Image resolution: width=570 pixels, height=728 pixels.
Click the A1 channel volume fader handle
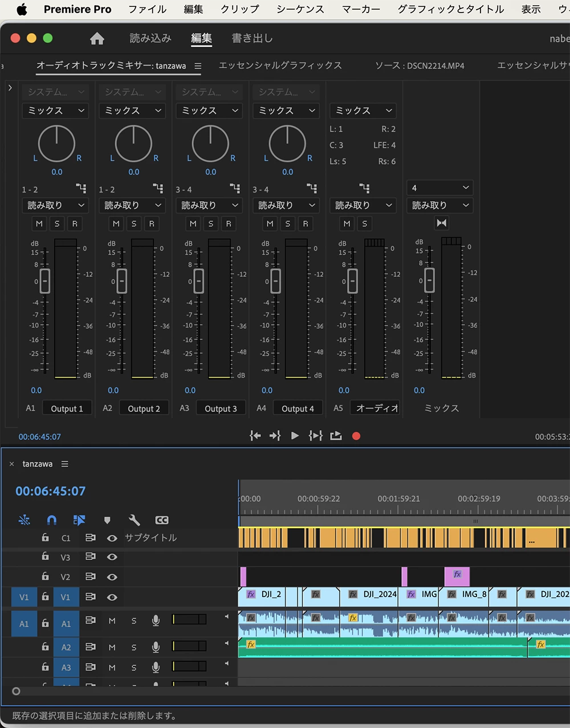pos(44,281)
